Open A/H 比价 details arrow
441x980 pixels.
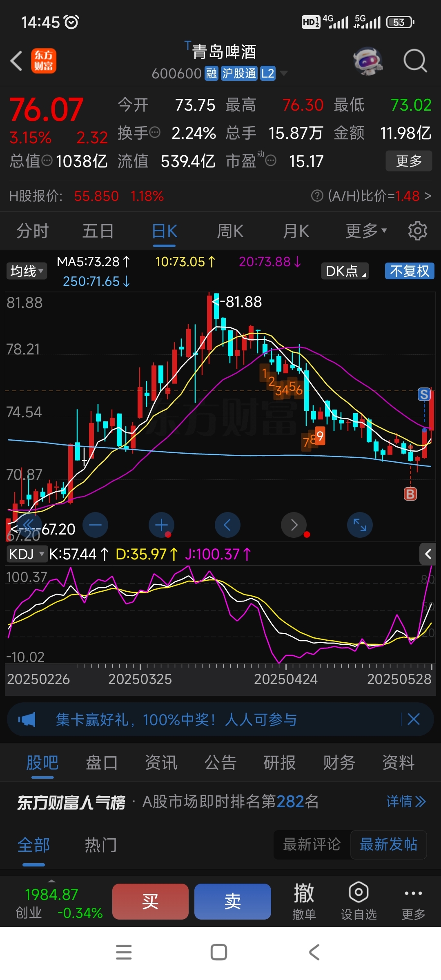click(x=428, y=196)
